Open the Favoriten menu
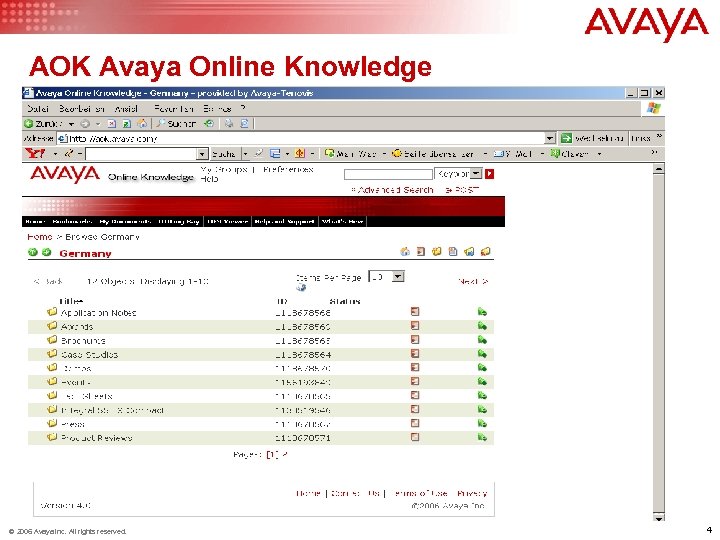This screenshot has height=540, width=720. click(174, 109)
